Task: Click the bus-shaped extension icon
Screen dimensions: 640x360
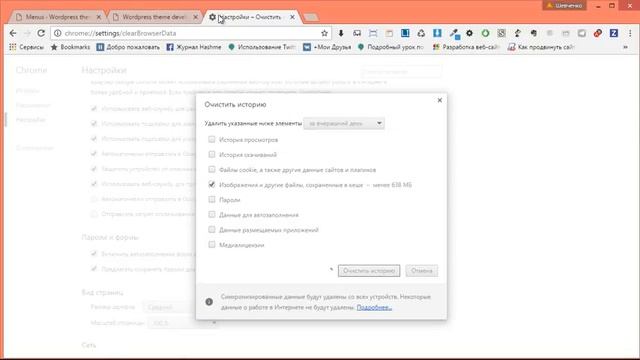Action: 357,33
